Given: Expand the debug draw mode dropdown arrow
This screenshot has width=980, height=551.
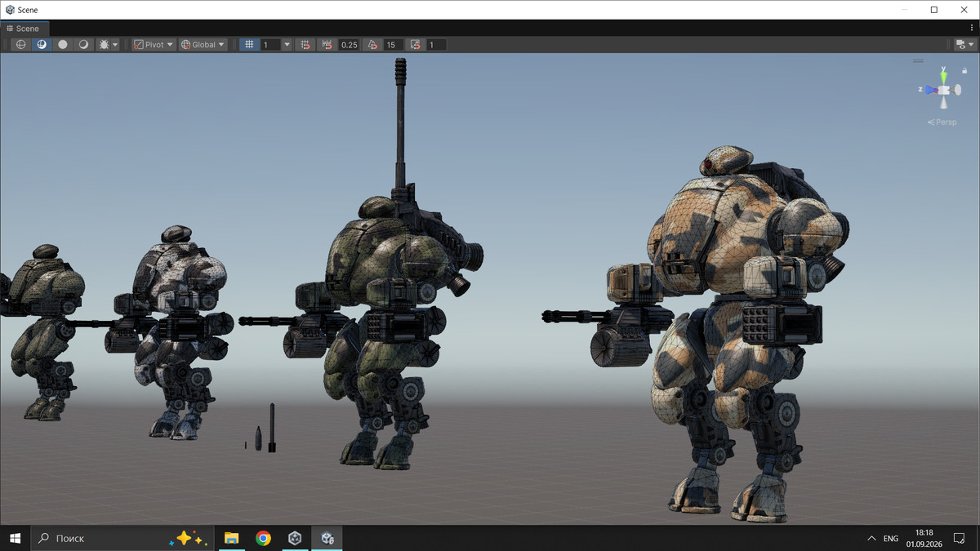Looking at the screenshot, I should click(x=115, y=45).
